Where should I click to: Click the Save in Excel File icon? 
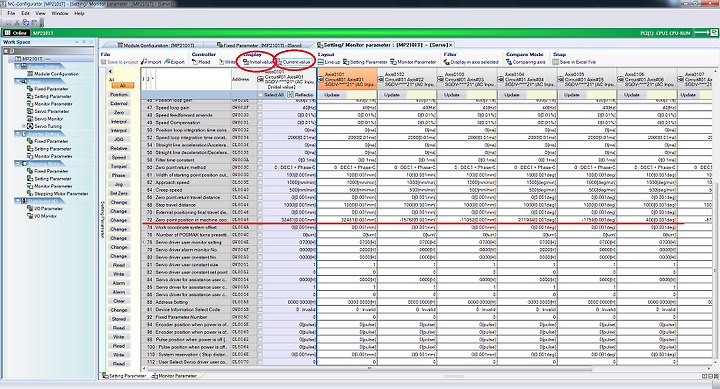pyautogui.click(x=556, y=62)
